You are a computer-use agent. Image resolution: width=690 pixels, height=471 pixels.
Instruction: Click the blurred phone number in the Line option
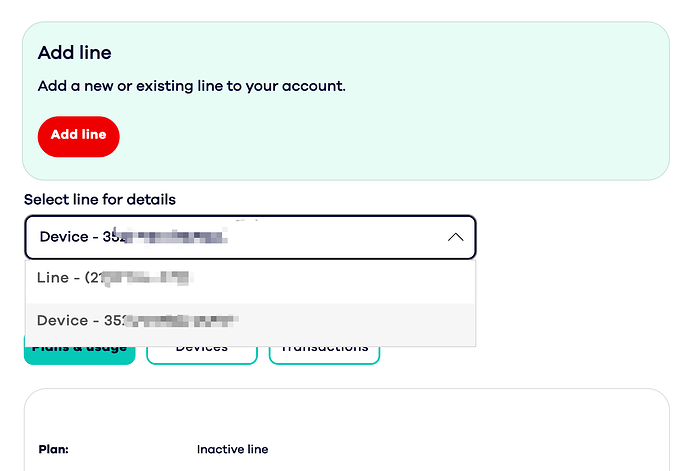coord(150,278)
